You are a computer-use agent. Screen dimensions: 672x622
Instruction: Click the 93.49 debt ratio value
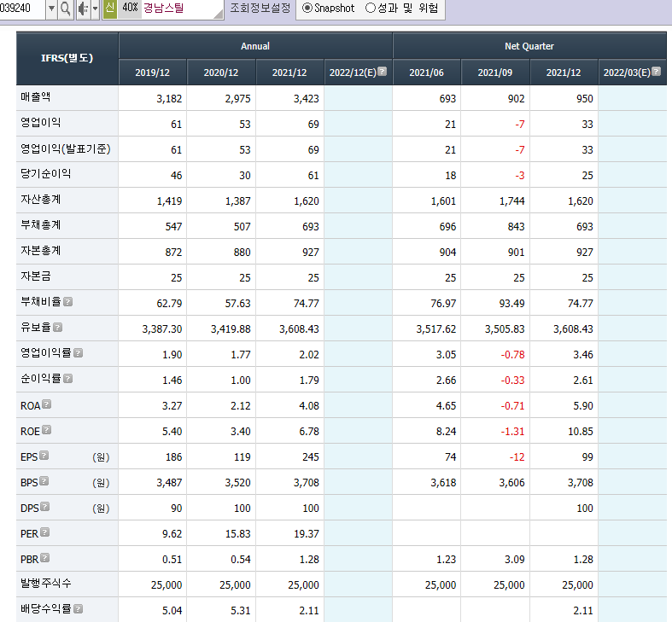511,304
